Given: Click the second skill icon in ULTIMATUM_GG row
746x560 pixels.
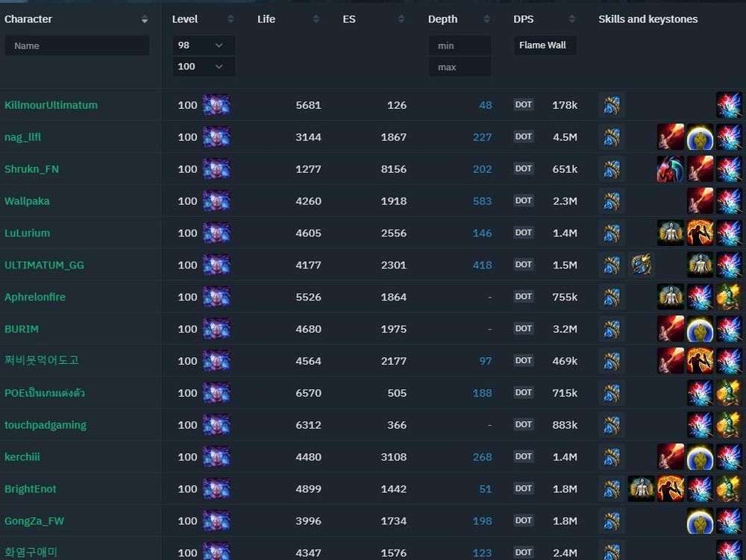Looking at the screenshot, I should [x=641, y=265].
